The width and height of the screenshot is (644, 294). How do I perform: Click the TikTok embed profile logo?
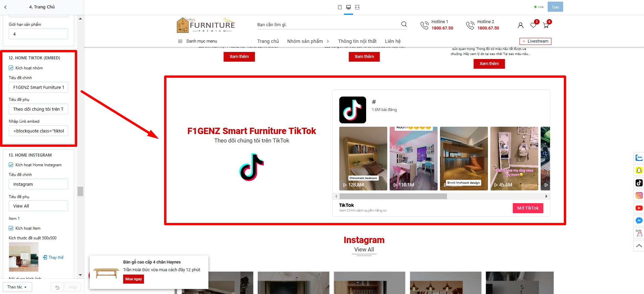tap(353, 110)
